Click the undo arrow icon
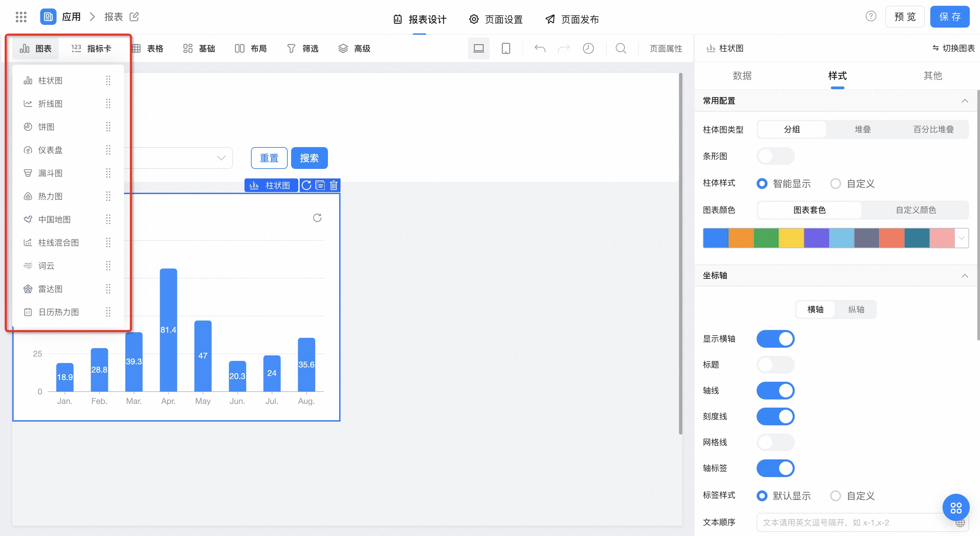Image resolution: width=980 pixels, height=536 pixels. [x=540, y=48]
